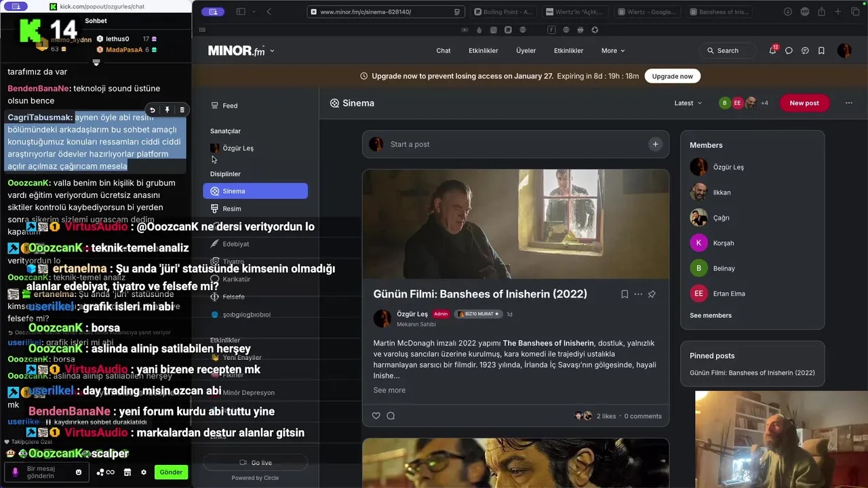Click the Search box in Minor.fm header
Screen dimensions: 868x488
pyautogui.click(x=727, y=51)
